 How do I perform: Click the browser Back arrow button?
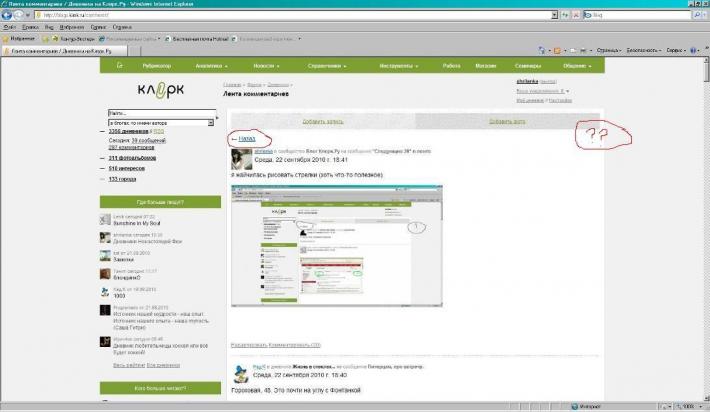[x=6, y=15]
